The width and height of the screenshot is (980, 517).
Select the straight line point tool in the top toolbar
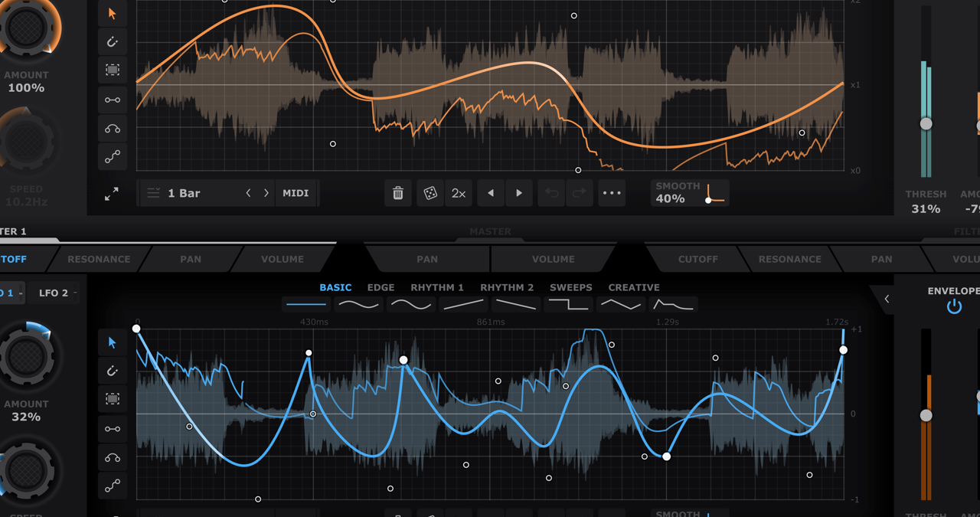[112, 100]
